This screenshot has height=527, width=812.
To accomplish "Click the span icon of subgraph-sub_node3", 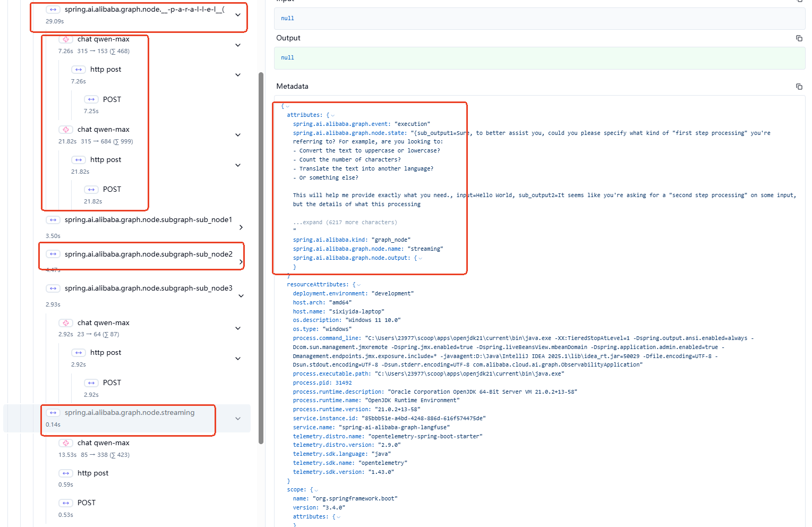I will (x=53, y=288).
